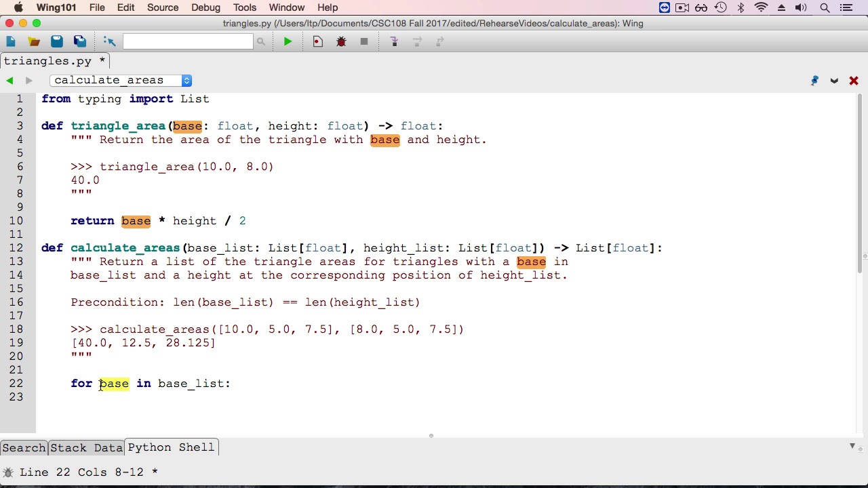Switch to the Search panel tab

coord(24,448)
